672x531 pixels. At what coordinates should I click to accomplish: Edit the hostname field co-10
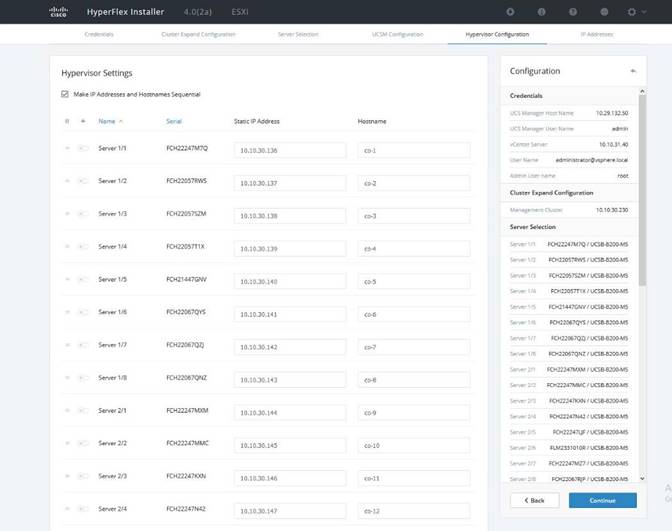[414, 445]
